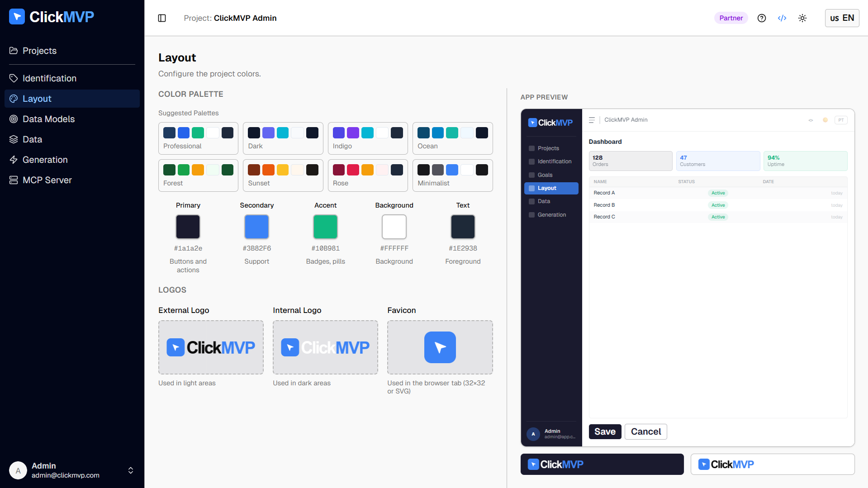Click the Layout palette icon
The image size is (868, 488).
(x=14, y=99)
